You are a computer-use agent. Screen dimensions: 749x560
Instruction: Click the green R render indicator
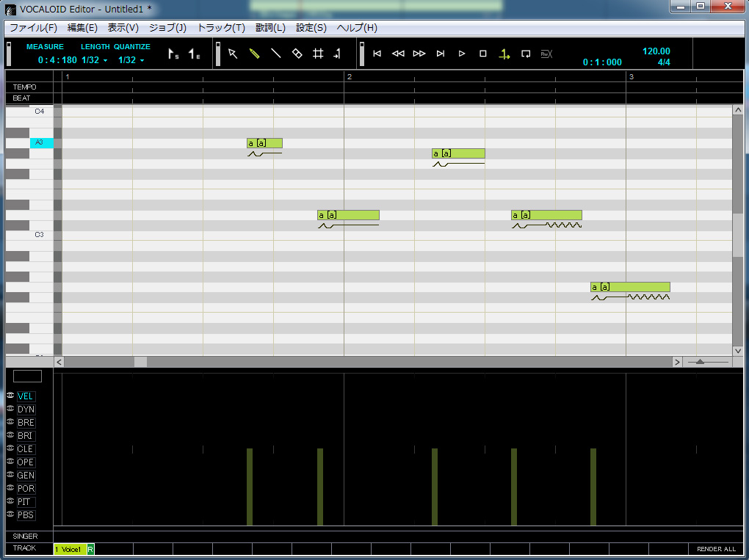click(90, 550)
